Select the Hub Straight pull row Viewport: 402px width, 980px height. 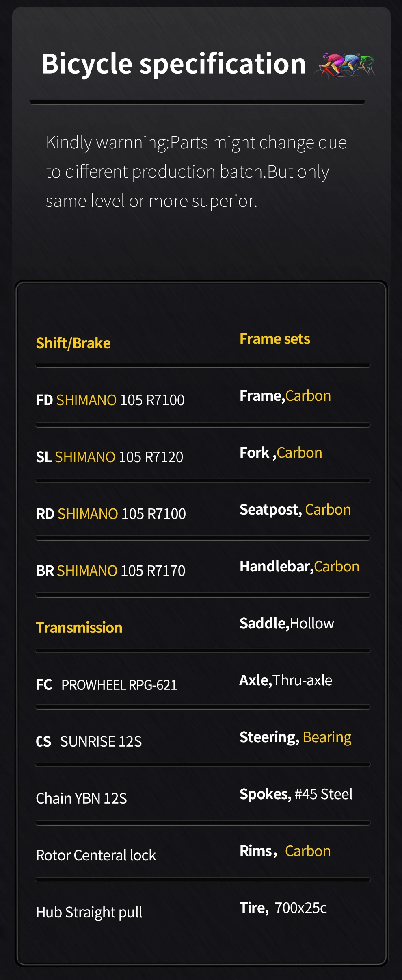coord(89,913)
